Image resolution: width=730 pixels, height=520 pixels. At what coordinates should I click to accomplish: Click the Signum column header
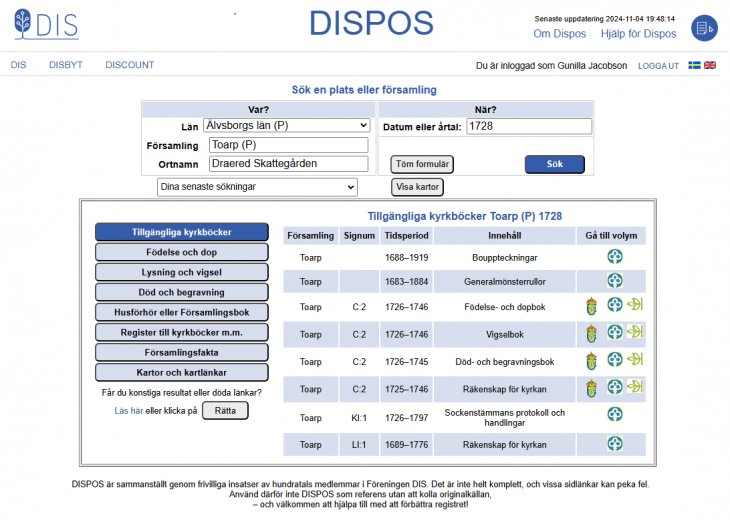click(359, 236)
